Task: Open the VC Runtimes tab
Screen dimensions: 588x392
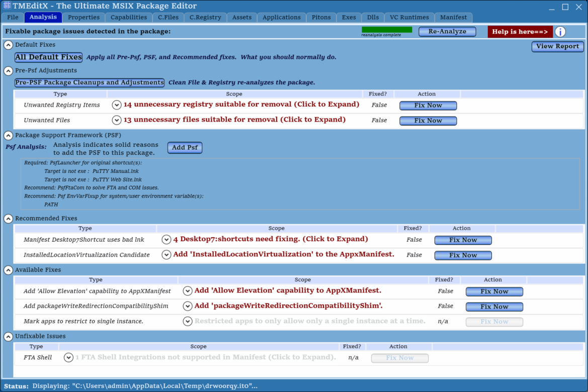Action: (408, 17)
